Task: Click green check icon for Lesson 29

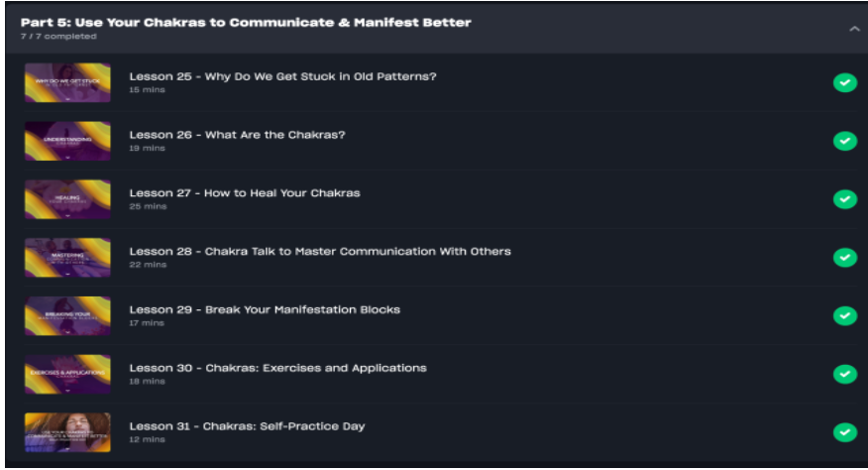Action: point(844,315)
